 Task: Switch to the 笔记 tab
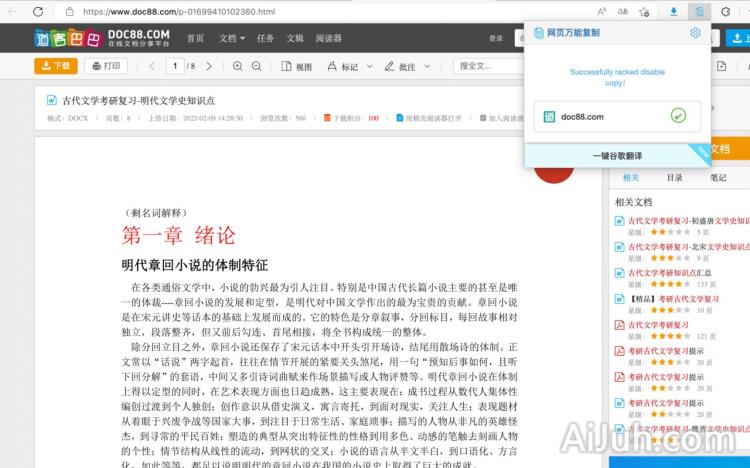coord(718,178)
